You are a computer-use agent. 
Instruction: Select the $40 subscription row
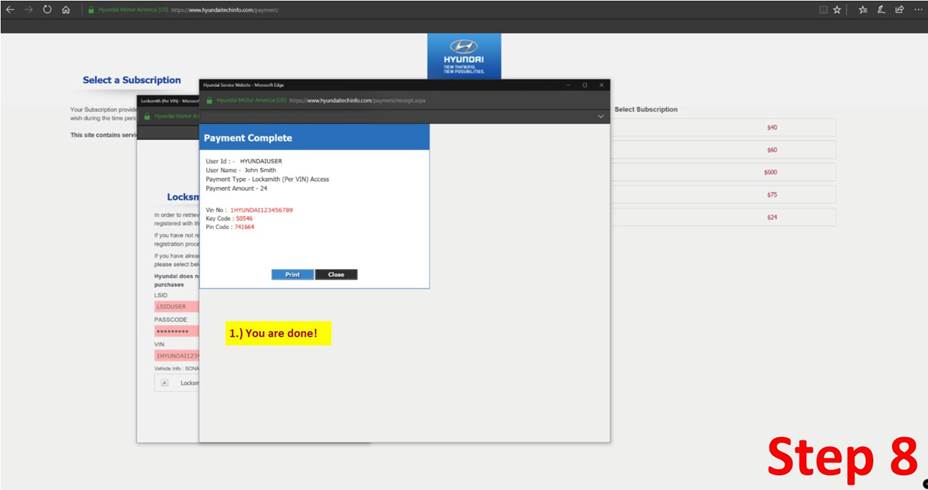tap(724, 127)
